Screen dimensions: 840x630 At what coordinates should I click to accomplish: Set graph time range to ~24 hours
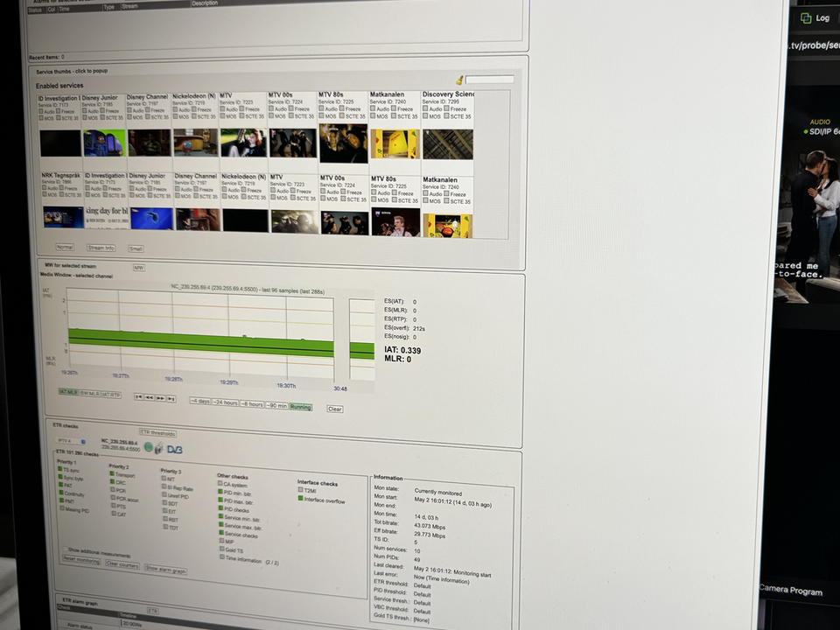click(224, 404)
